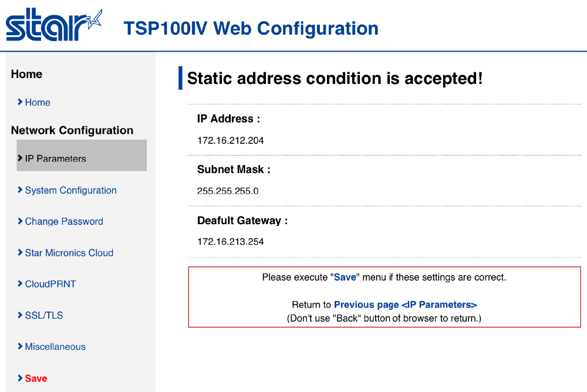The width and height of the screenshot is (587, 392).
Task: Click chevron icon next to IP Parameters
Action: pyautogui.click(x=21, y=158)
